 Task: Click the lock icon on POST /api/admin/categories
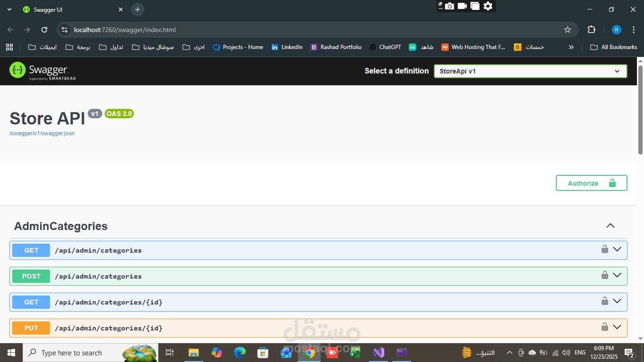[x=604, y=275]
